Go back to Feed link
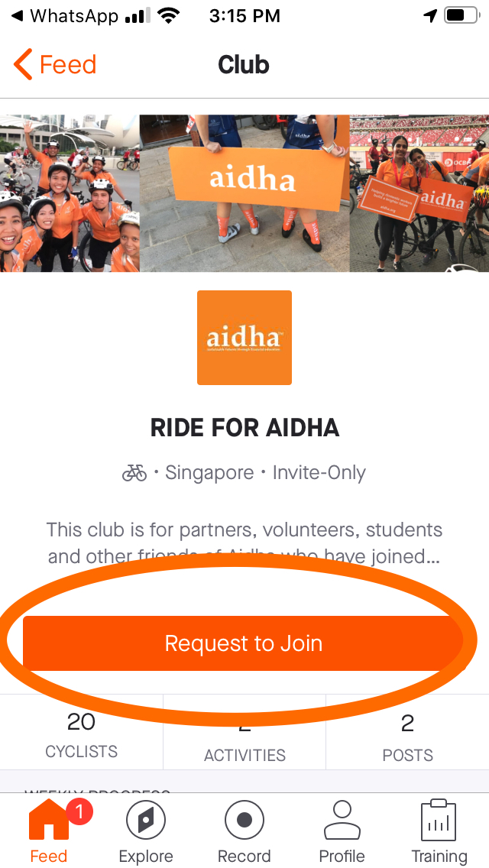The height and width of the screenshot is (868, 489). pos(67,65)
